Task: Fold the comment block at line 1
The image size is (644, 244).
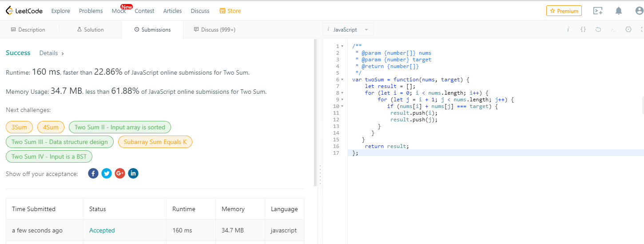Action: [342, 46]
